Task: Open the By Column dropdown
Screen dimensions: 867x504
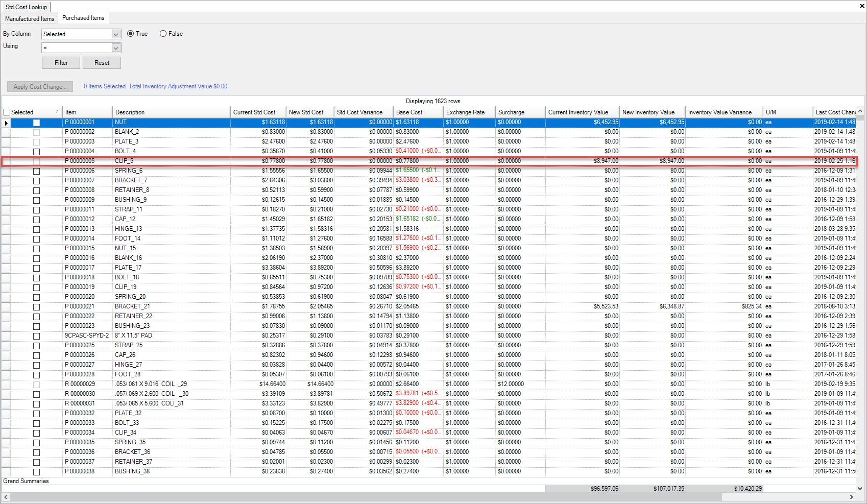Action: coord(116,34)
